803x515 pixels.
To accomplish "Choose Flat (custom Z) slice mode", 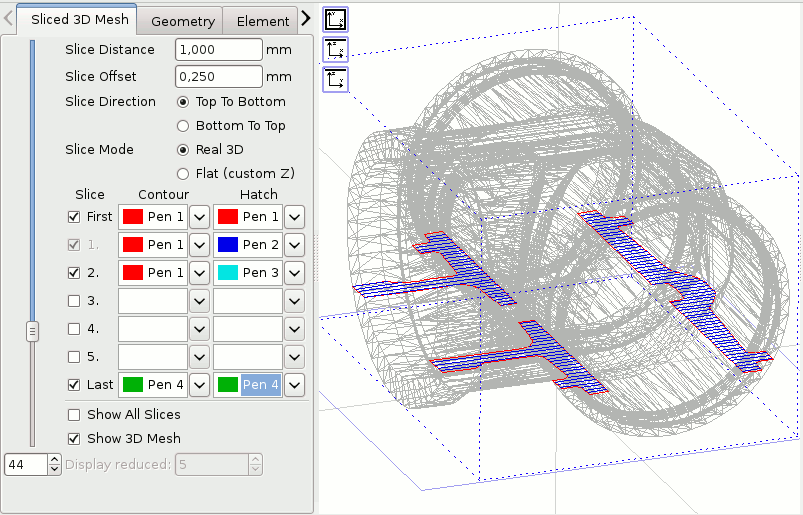I will (x=183, y=173).
